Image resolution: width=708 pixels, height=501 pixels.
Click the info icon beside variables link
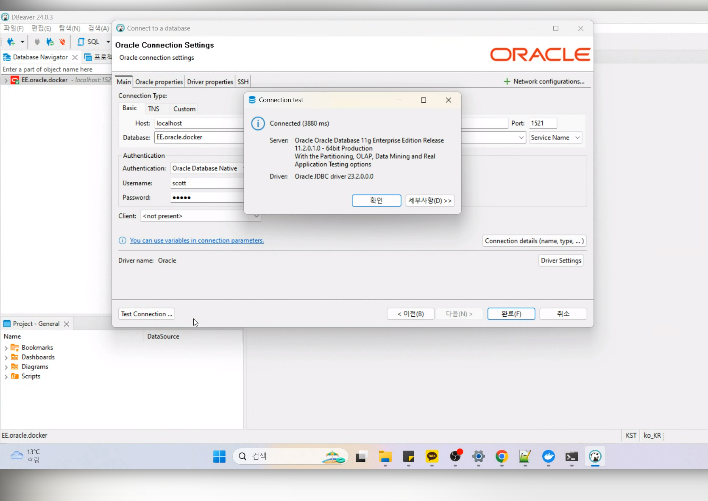122,241
